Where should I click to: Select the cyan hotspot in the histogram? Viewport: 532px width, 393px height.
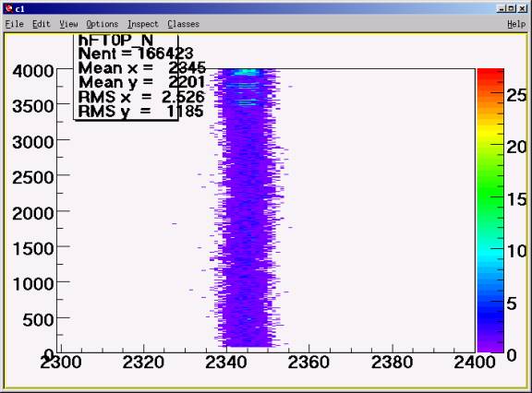pos(247,72)
